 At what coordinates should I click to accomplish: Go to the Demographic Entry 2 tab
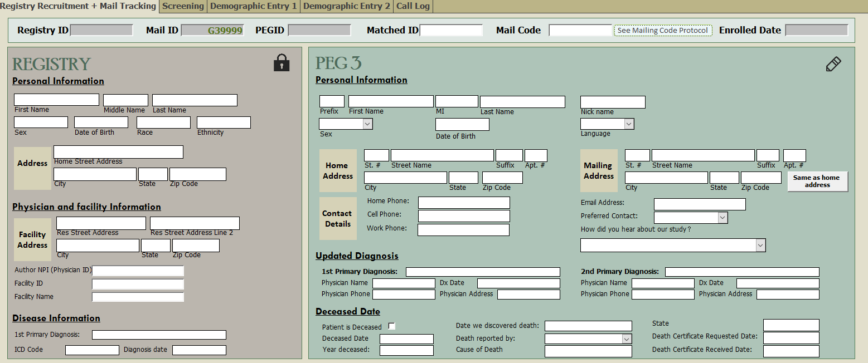(346, 6)
